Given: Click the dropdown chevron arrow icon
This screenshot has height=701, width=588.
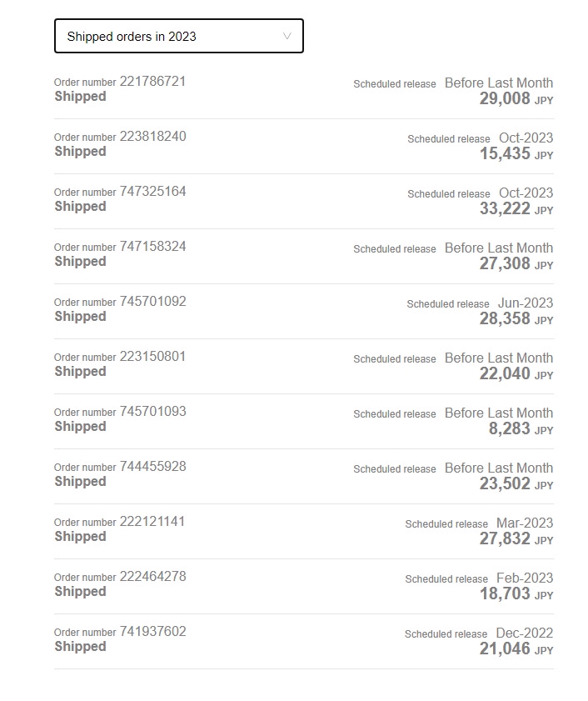Looking at the screenshot, I should [287, 37].
